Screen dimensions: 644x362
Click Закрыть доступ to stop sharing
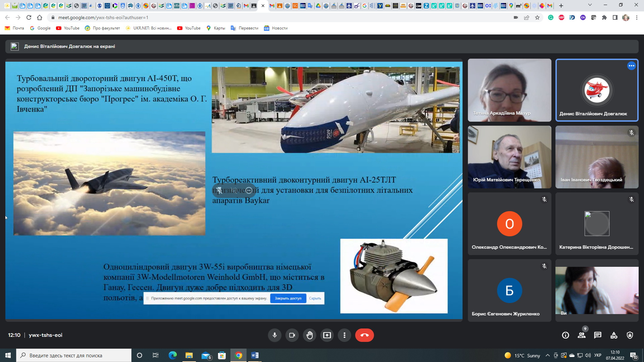288,298
